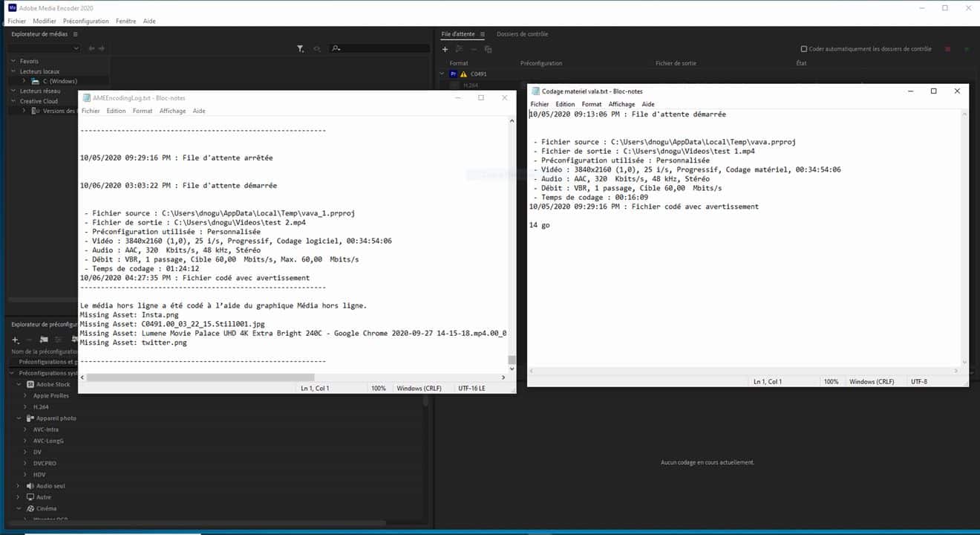Click the queue remove minus icon
Image resolution: width=980 pixels, height=535 pixels.
point(474,49)
